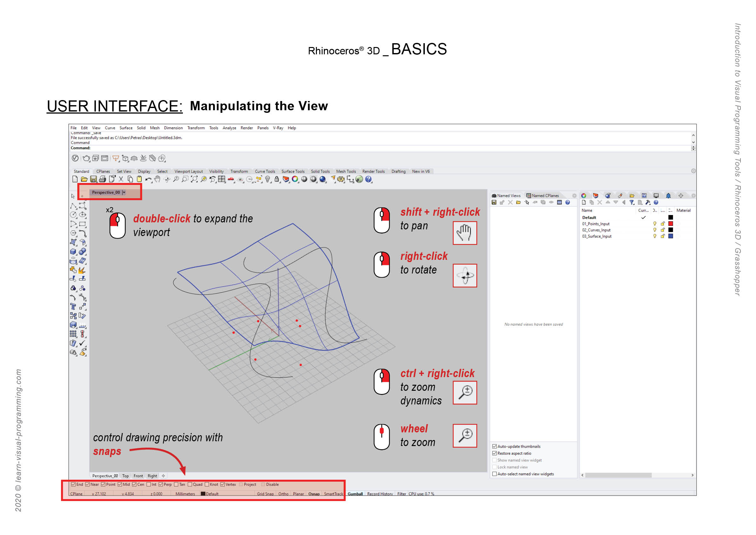Select the Save file icon on toolbar
756x535 pixels.
coord(94,179)
